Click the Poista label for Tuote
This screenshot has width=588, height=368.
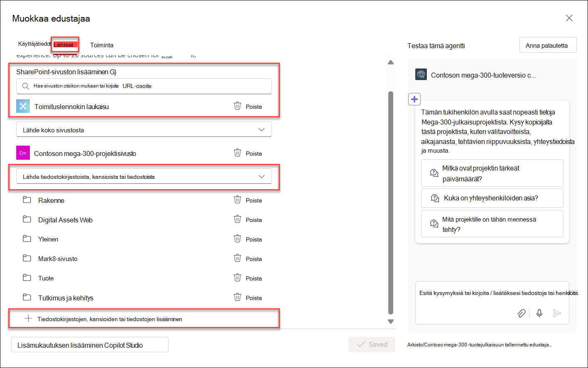254,278
